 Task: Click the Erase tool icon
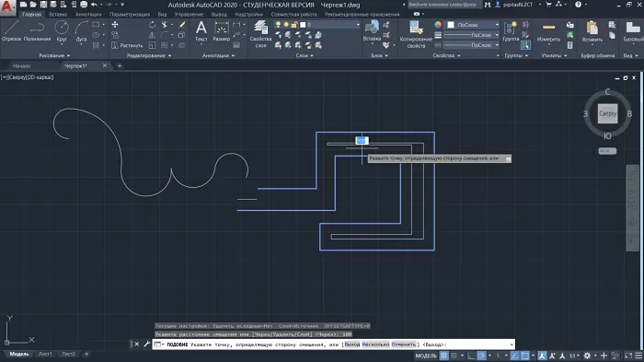pyautogui.click(x=182, y=25)
